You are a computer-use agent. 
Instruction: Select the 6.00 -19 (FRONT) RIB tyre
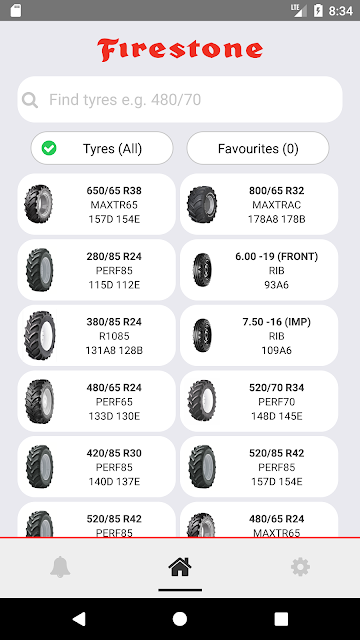pos(259,270)
